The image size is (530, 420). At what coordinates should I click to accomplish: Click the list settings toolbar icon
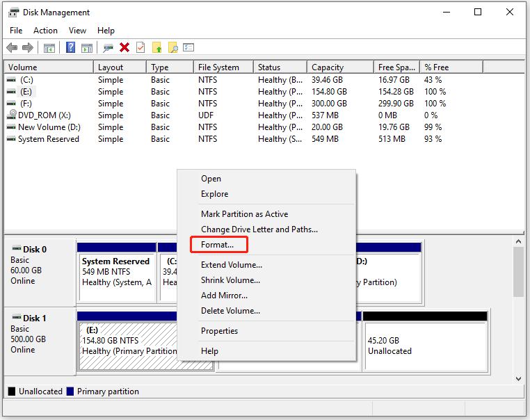[188, 47]
